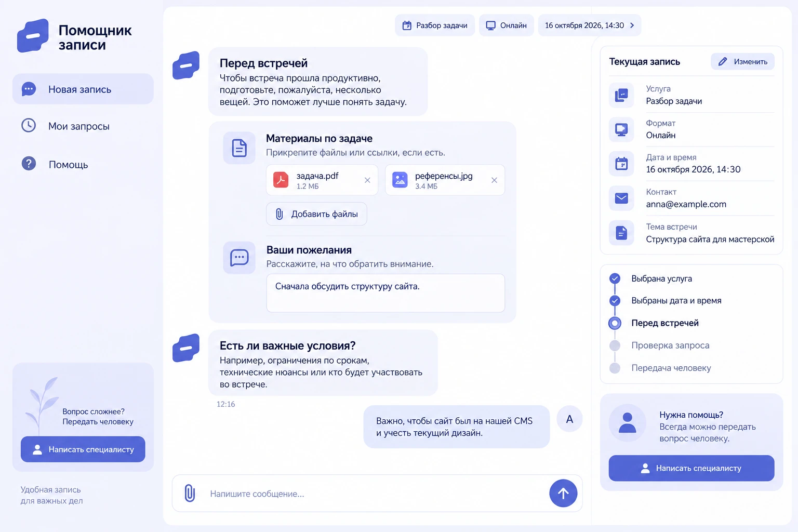This screenshot has height=532, width=798.
Task: Click the bot avatar beside Перед встречей message
Action: (186, 65)
